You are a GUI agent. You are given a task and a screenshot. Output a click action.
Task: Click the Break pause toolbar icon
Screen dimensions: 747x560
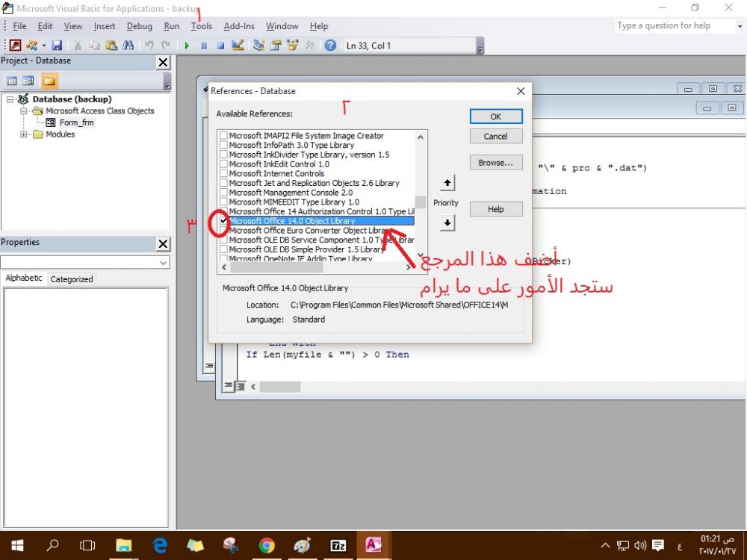pos(204,46)
